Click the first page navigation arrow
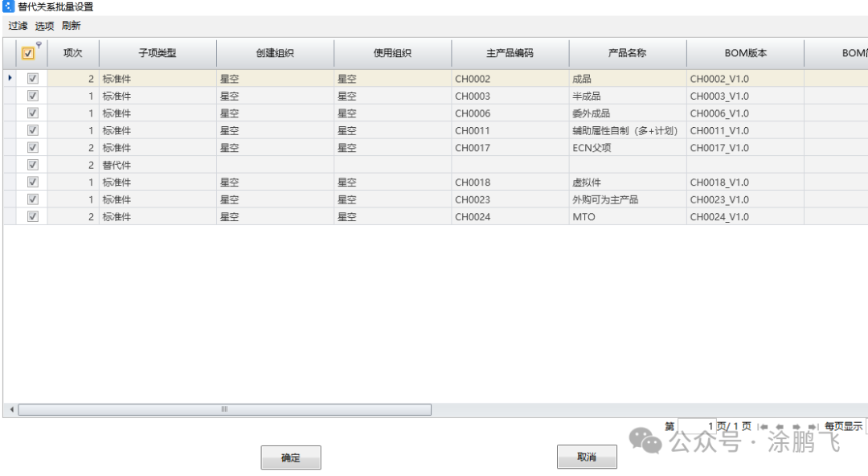868x476 pixels. [764, 426]
